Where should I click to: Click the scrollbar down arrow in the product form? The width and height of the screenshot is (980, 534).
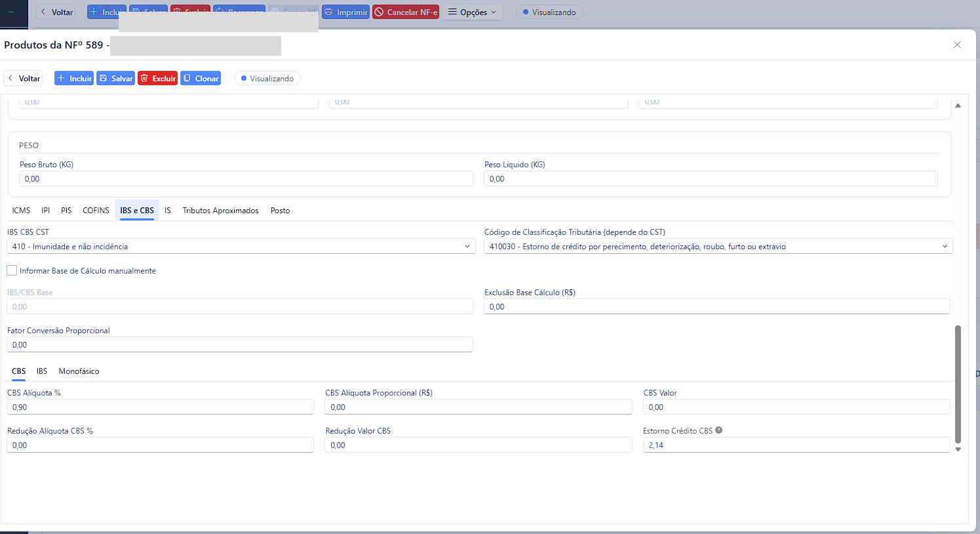point(958,449)
